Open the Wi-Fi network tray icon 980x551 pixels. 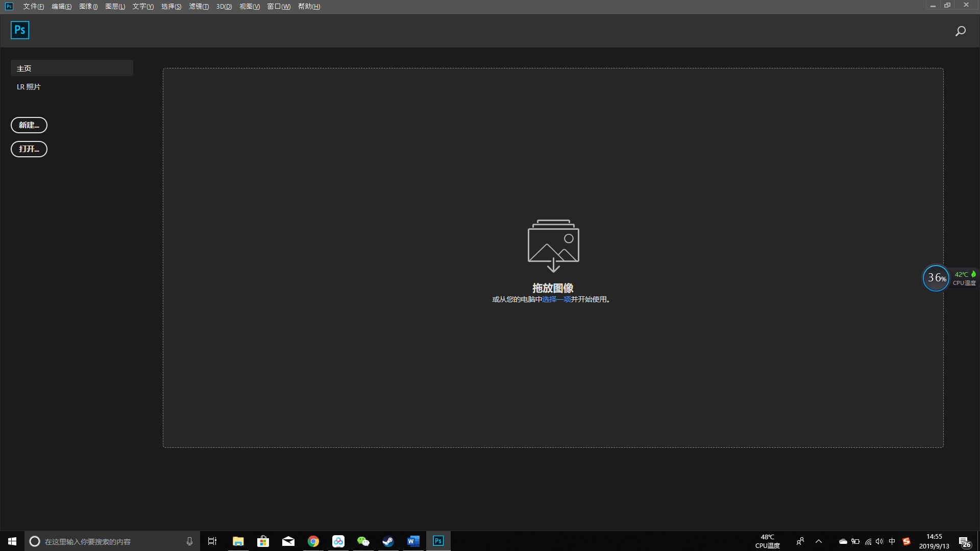[868, 541]
